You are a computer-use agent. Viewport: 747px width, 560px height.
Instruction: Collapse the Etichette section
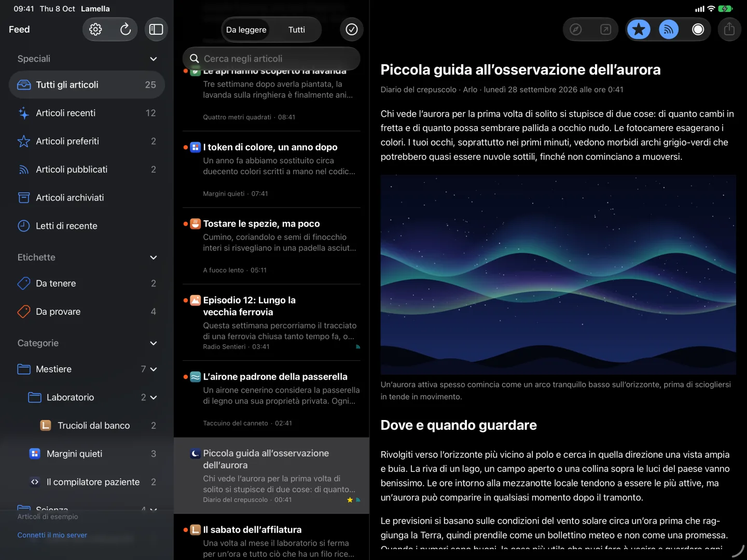154,257
